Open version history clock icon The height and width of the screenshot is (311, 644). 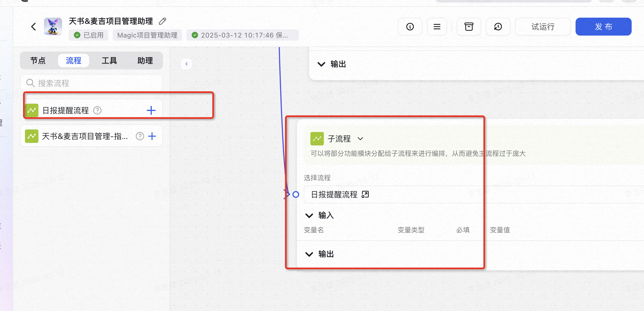498,27
